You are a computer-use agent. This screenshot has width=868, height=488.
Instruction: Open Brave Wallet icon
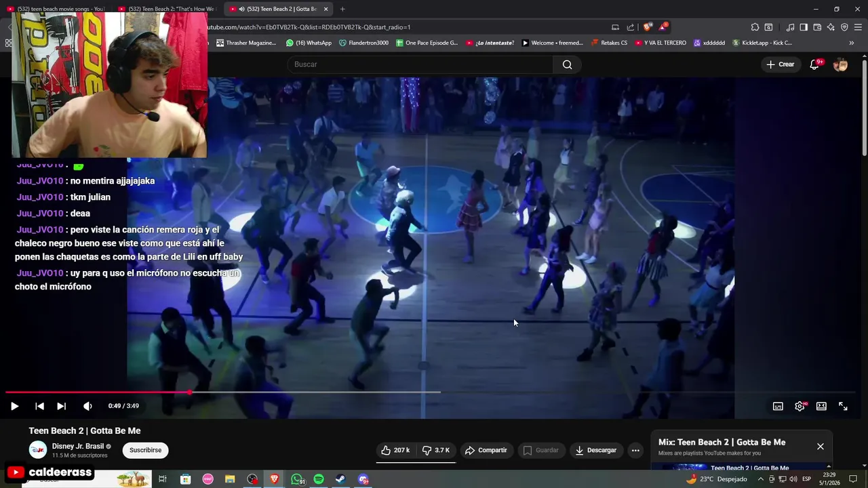click(817, 27)
